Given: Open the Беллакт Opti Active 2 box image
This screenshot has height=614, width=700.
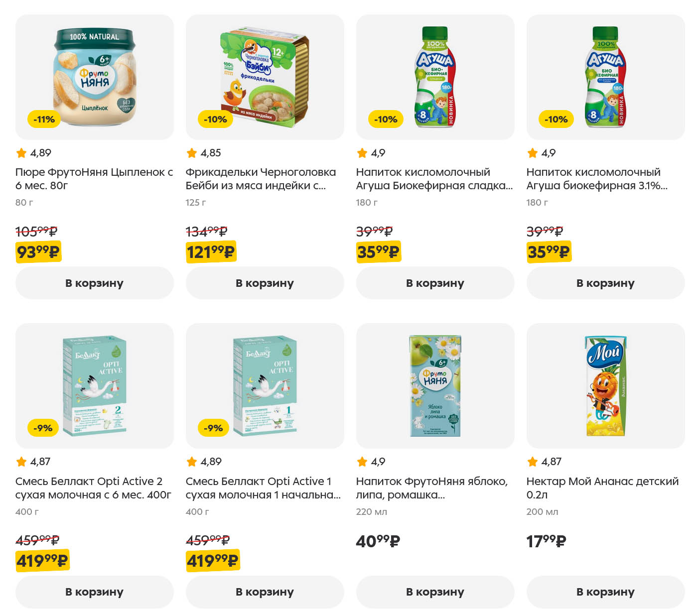Looking at the screenshot, I should 94,386.
